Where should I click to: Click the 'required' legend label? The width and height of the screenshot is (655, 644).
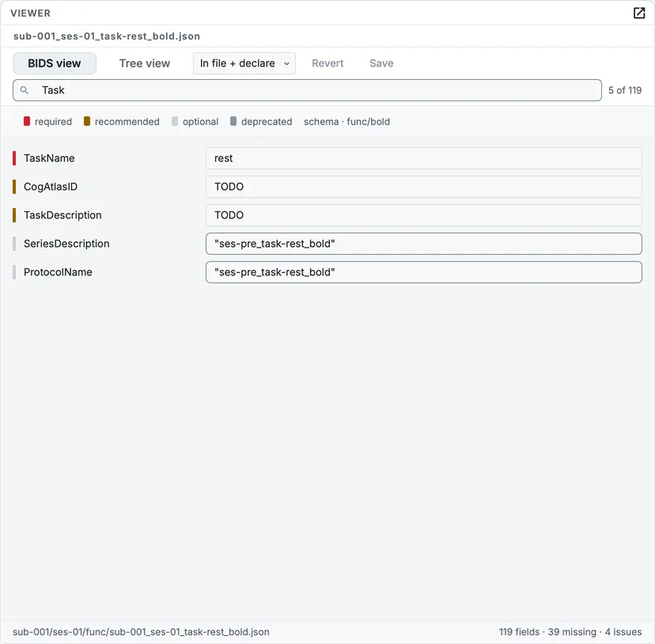tap(53, 122)
